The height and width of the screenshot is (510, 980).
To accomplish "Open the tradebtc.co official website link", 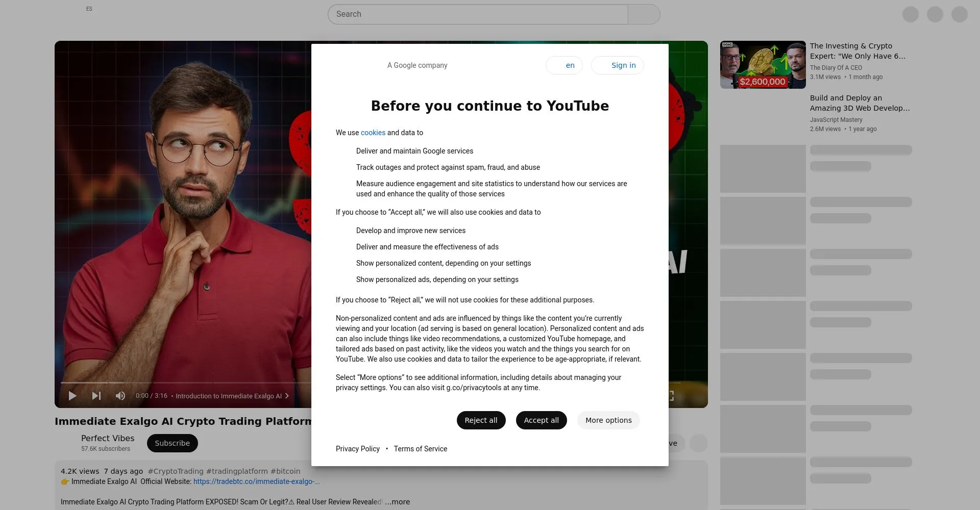I will click(x=257, y=481).
